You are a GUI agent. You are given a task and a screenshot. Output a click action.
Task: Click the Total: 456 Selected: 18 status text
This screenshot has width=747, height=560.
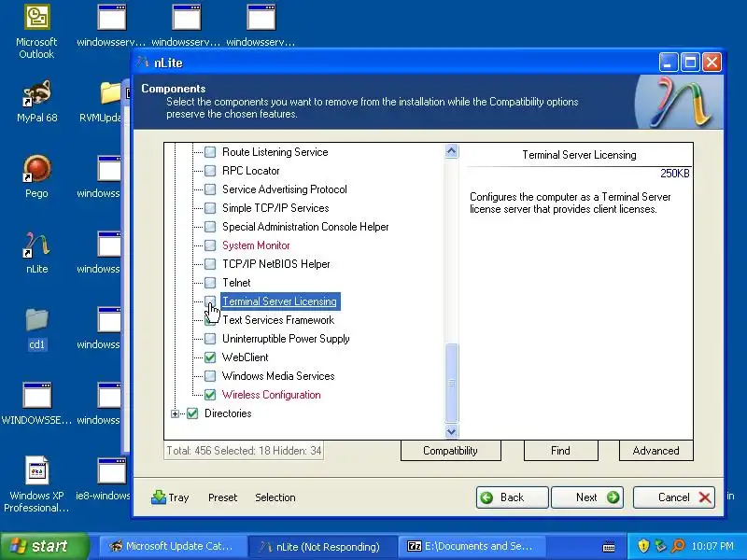pos(244,451)
